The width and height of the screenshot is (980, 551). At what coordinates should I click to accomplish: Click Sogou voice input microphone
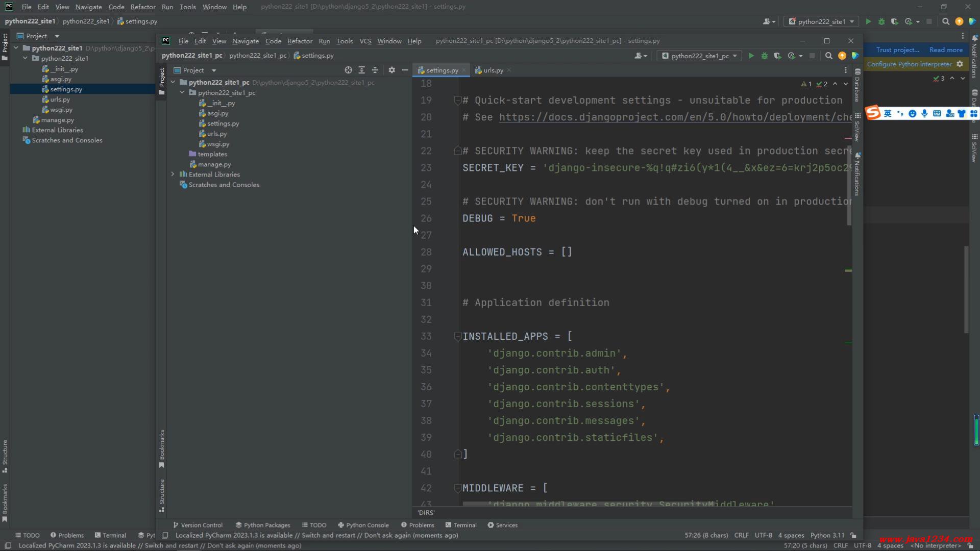924,113
